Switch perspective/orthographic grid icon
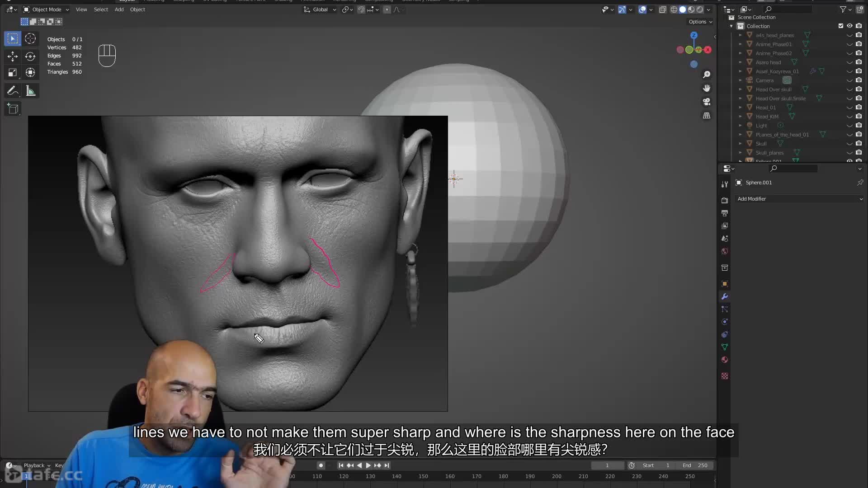The height and width of the screenshot is (488, 868). tap(707, 116)
